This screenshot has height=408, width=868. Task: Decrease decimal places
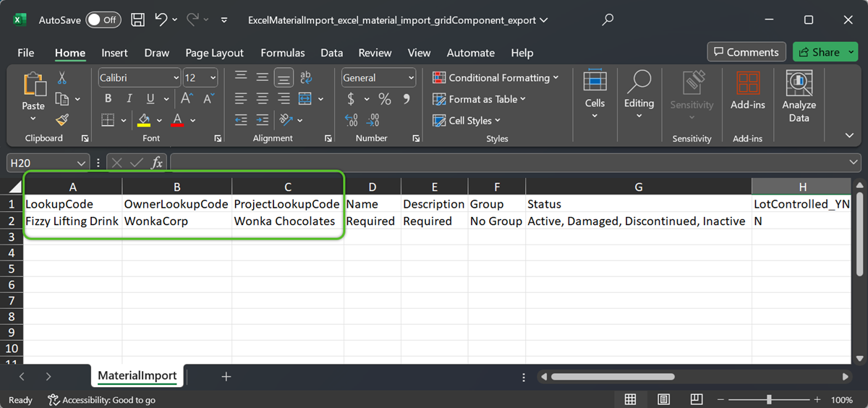pyautogui.click(x=373, y=120)
